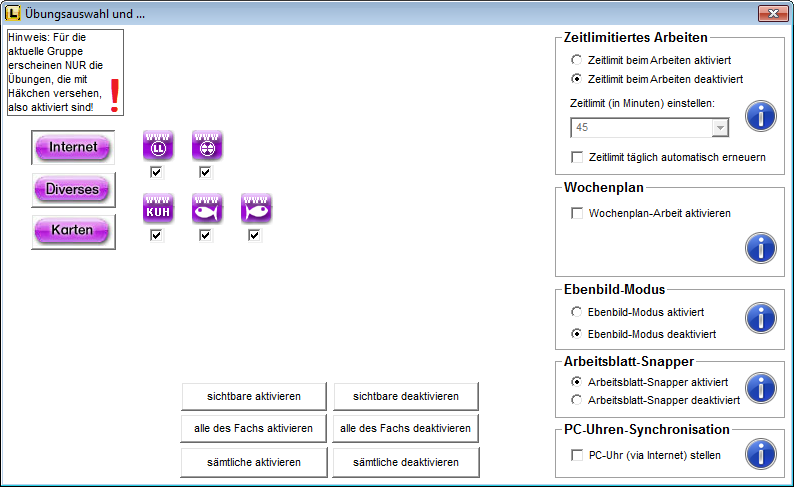Expand the Zeitlimit minutes dropdown

click(x=719, y=128)
